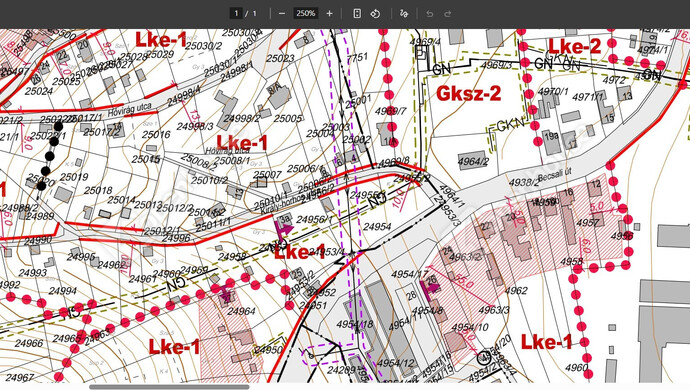690x390 pixels.
Task: Click the page number field
Action: [236, 14]
